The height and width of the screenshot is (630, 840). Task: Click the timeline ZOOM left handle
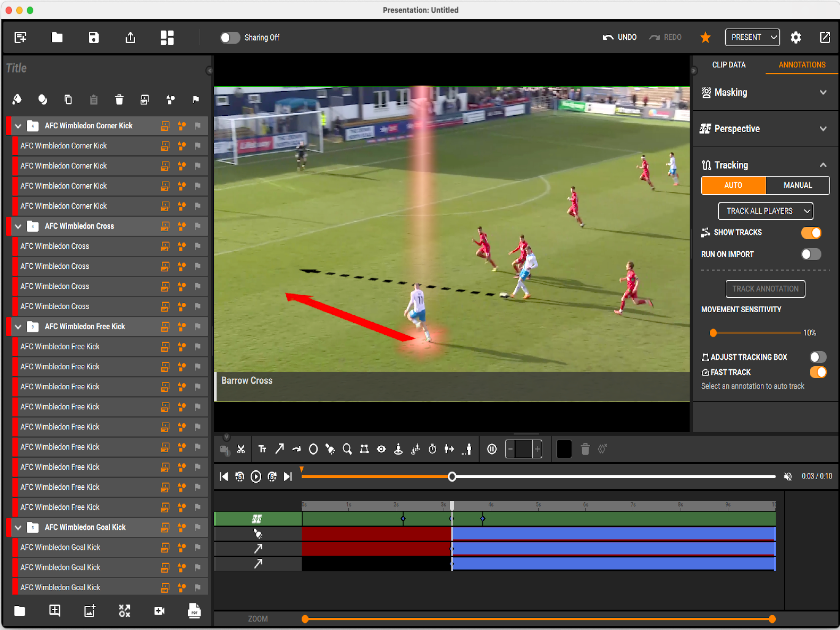(x=305, y=619)
